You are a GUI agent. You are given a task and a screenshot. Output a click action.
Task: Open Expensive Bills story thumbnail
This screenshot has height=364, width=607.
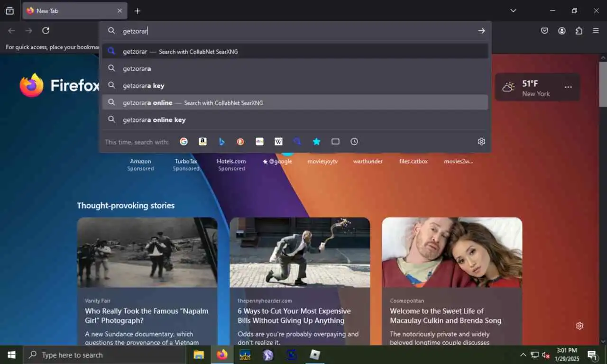(x=300, y=252)
